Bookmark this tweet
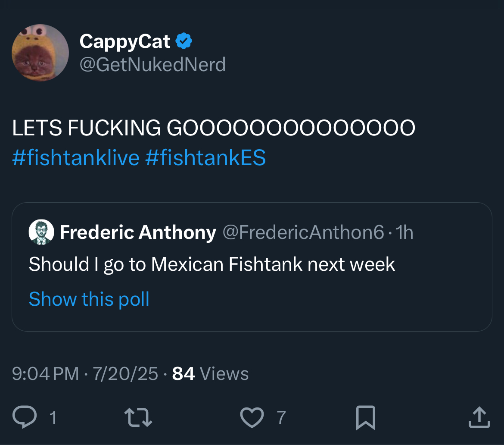The height and width of the screenshot is (445, 504). click(x=365, y=418)
